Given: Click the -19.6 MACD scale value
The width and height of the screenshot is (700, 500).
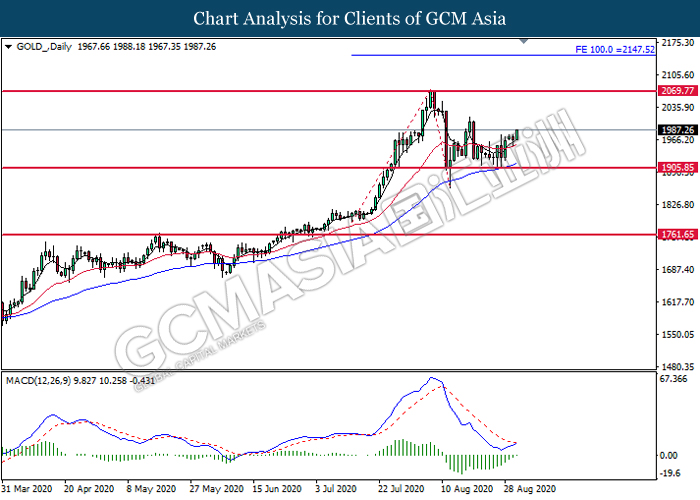Looking at the screenshot, I should click(670, 473).
